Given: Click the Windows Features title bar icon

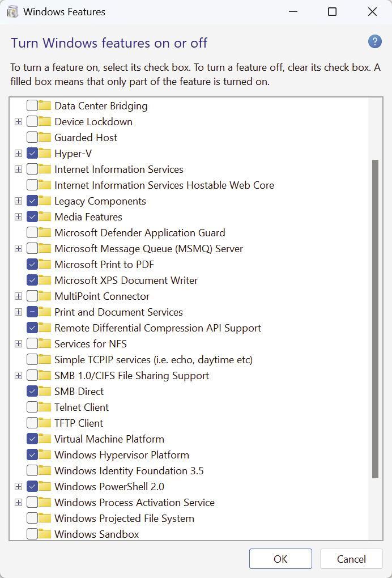Looking at the screenshot, I should [x=12, y=12].
